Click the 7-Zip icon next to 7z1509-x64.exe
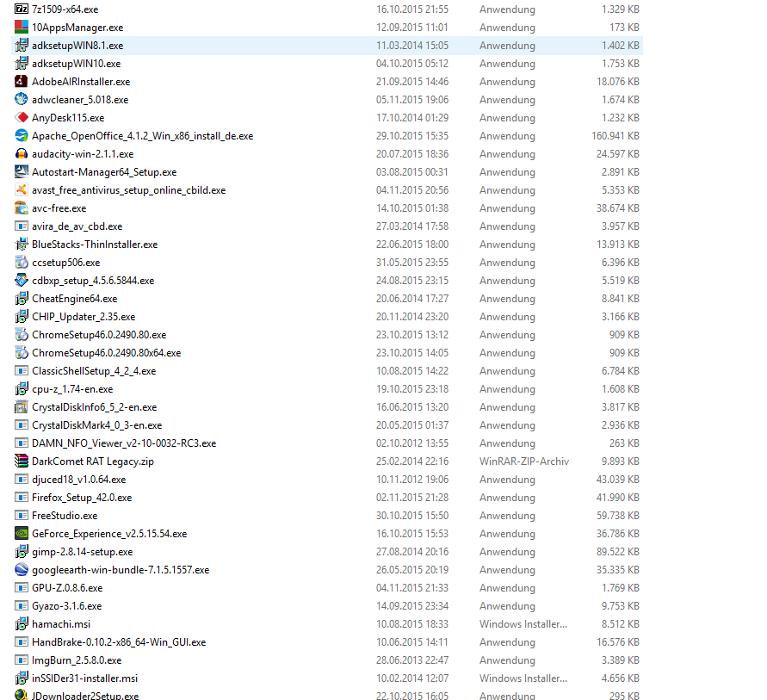Viewport: 767px width, 700px height. click(x=21, y=9)
